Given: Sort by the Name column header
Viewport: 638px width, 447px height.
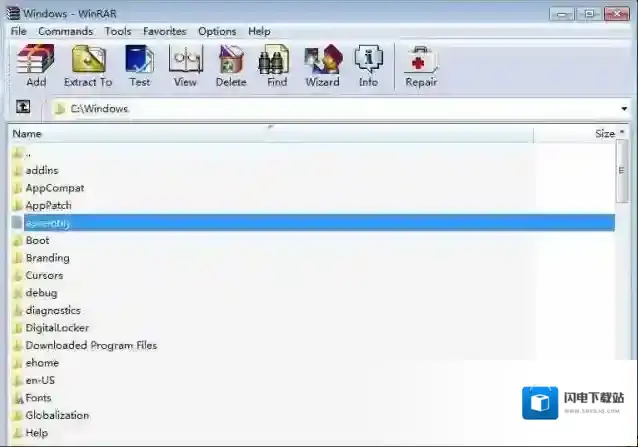Looking at the screenshot, I should click(271, 134).
